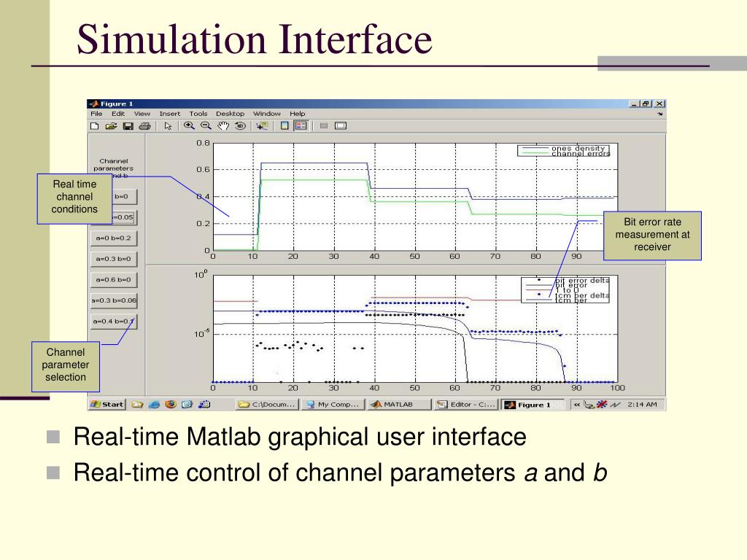Switch to the My Comp... taskbar window
The height and width of the screenshot is (560, 747).
click(x=333, y=404)
